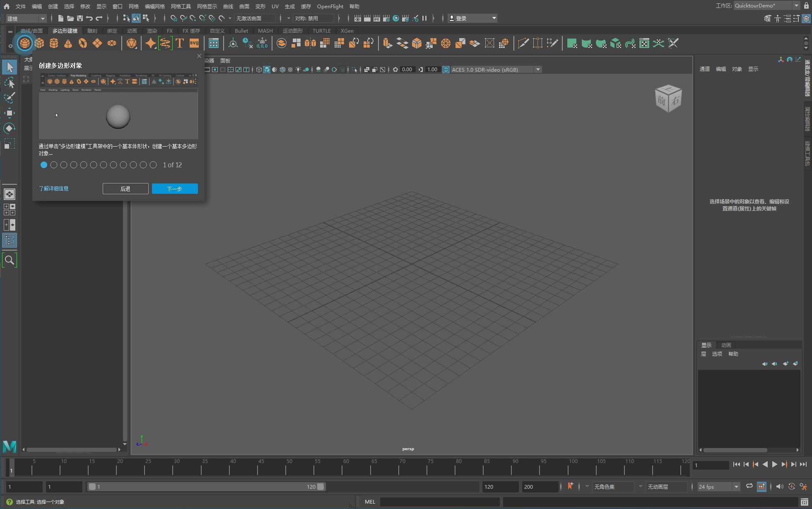Open the search magnifier in left panel
The width and height of the screenshot is (812, 509).
click(10, 260)
